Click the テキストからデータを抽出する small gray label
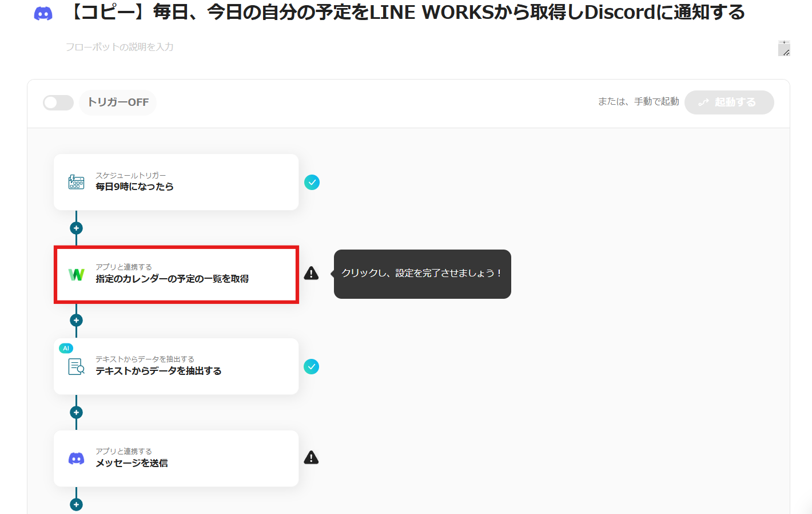 coord(145,359)
